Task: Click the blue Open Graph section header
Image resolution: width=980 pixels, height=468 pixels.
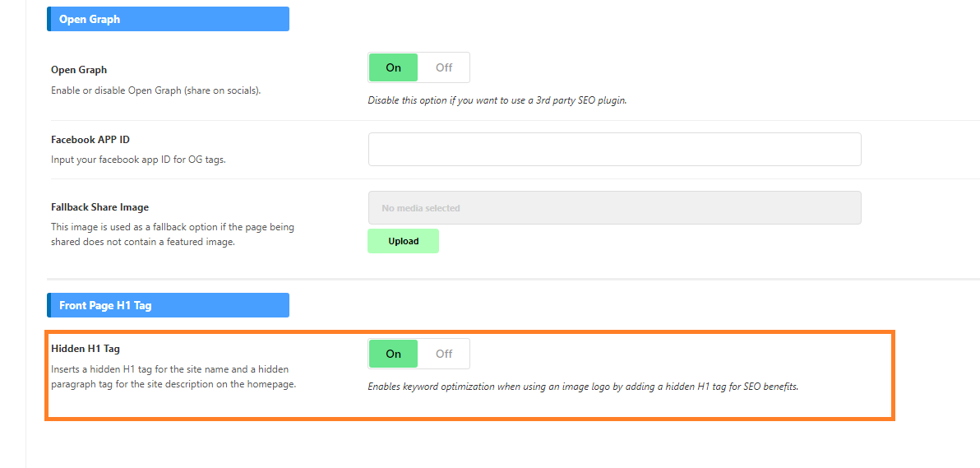Action: 168,20
